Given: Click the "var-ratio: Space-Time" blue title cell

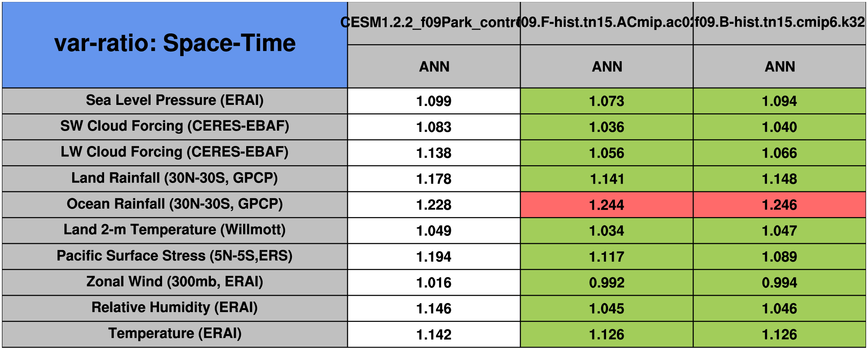Looking at the screenshot, I should [x=175, y=44].
